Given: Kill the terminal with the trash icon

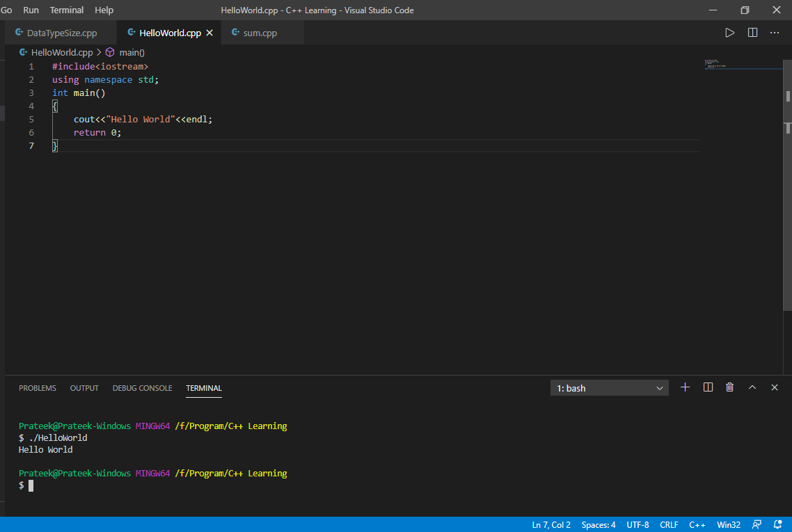Looking at the screenshot, I should pyautogui.click(x=729, y=387).
